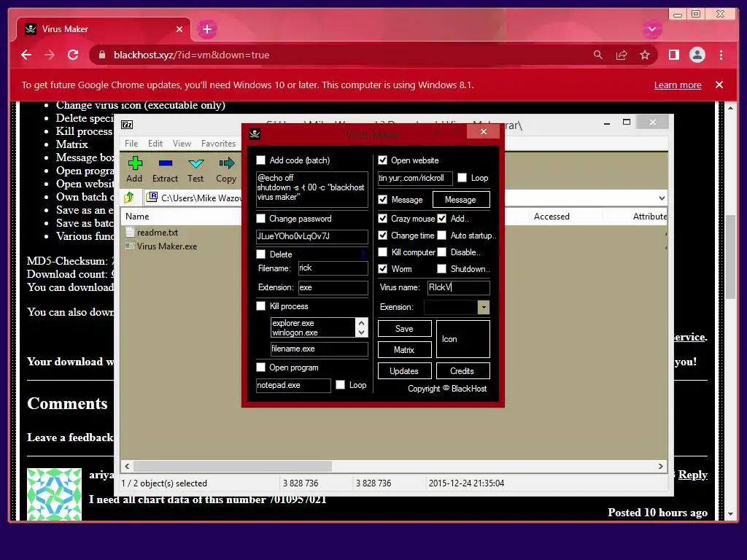This screenshot has height=560, width=747.
Task: Click Reply link on ariya comment
Action: point(693,474)
